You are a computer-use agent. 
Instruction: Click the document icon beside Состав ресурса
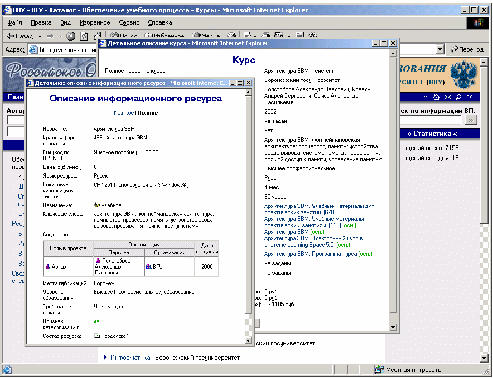coord(97,336)
